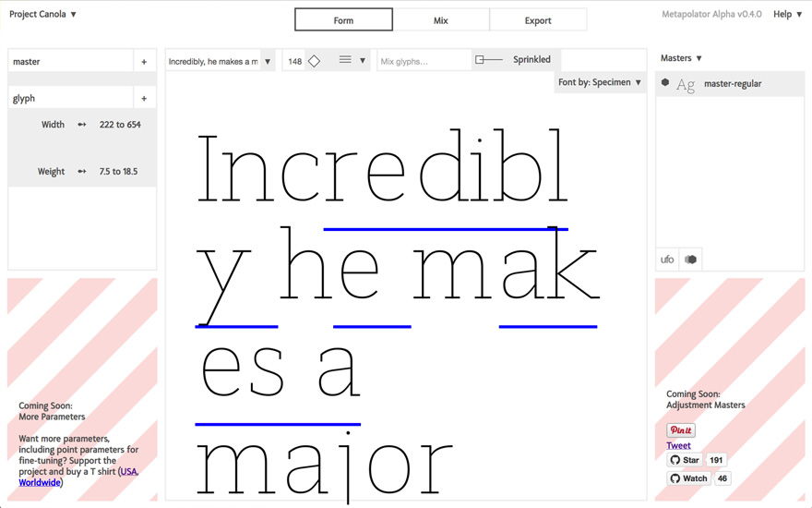Click the plus next to glyph
This screenshot has height=508, width=812.
(144, 99)
